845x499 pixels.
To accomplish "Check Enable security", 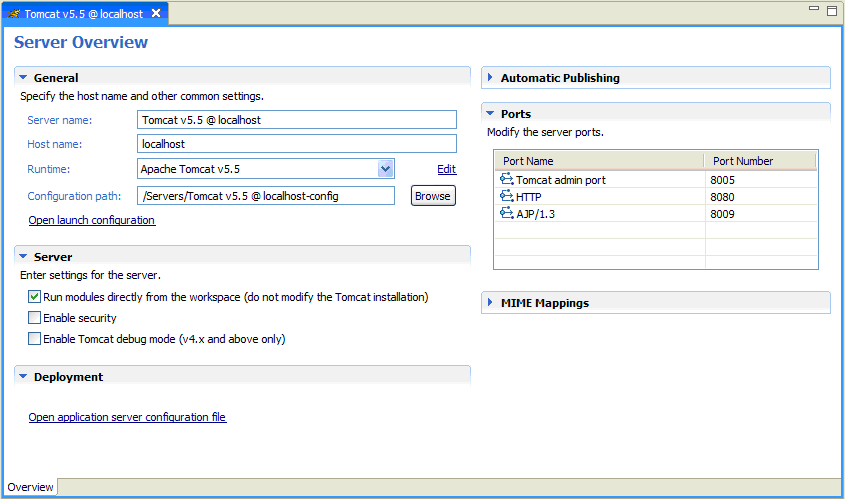I will 34,318.
